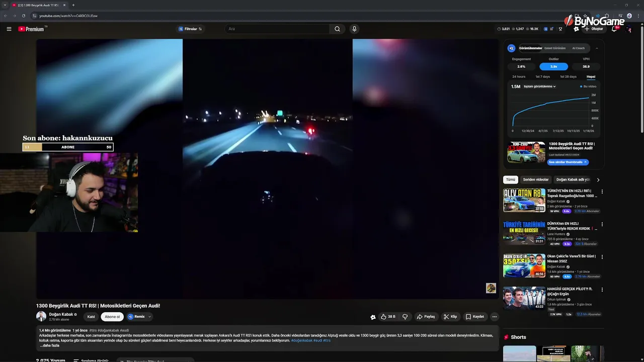Select the Outlier 3.9x metric
This screenshot has height=362, width=644.
click(553, 66)
